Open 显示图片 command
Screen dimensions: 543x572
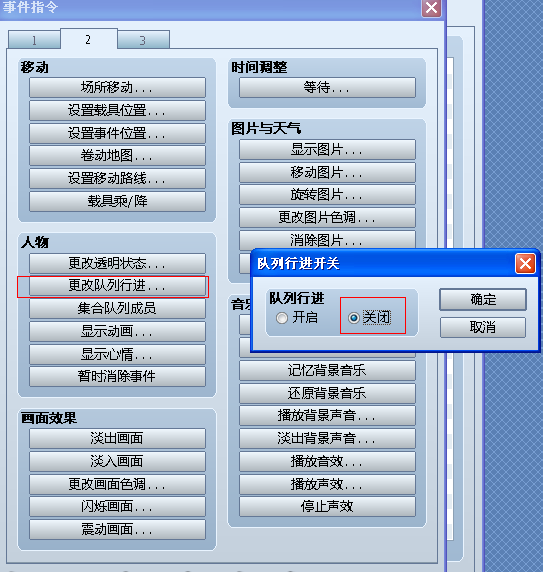(x=327, y=150)
